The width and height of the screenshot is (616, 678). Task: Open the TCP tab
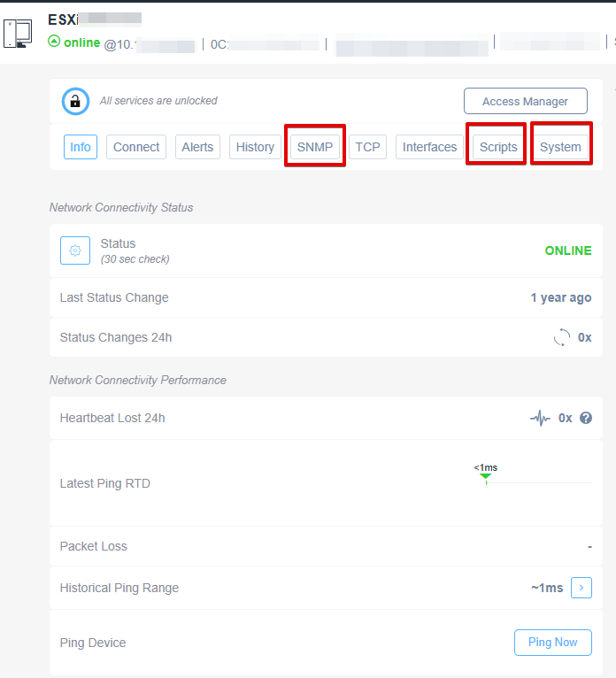point(367,147)
